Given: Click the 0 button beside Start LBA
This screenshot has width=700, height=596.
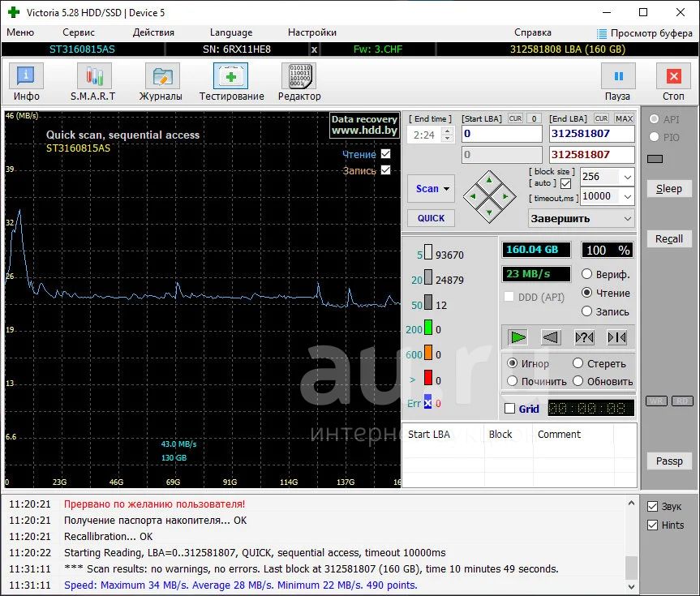Looking at the screenshot, I should pos(534,118).
